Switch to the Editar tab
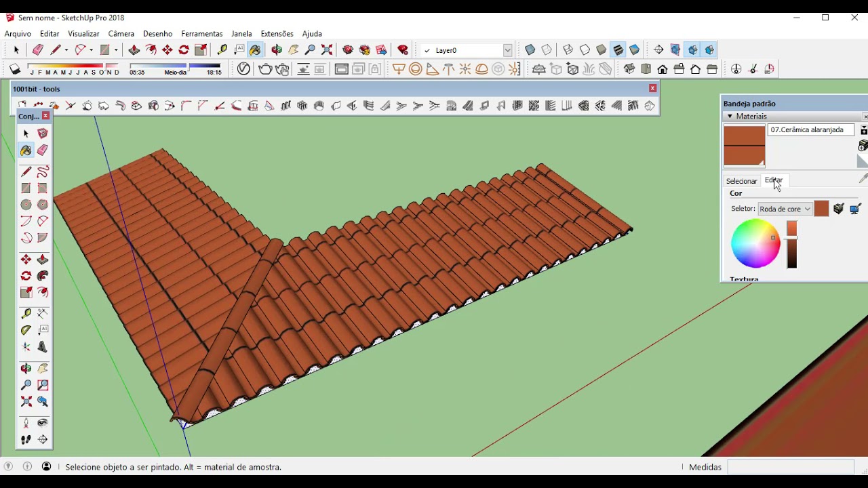The height and width of the screenshot is (488, 868). click(774, 180)
